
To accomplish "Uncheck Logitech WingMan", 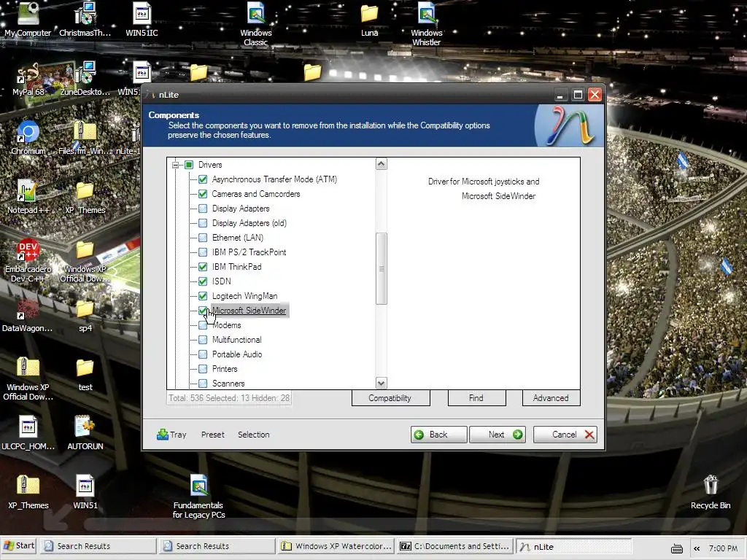I will click(203, 296).
